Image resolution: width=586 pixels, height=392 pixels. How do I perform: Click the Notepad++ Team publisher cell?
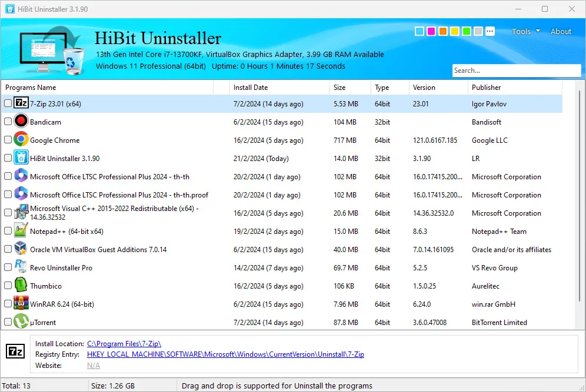click(x=499, y=232)
